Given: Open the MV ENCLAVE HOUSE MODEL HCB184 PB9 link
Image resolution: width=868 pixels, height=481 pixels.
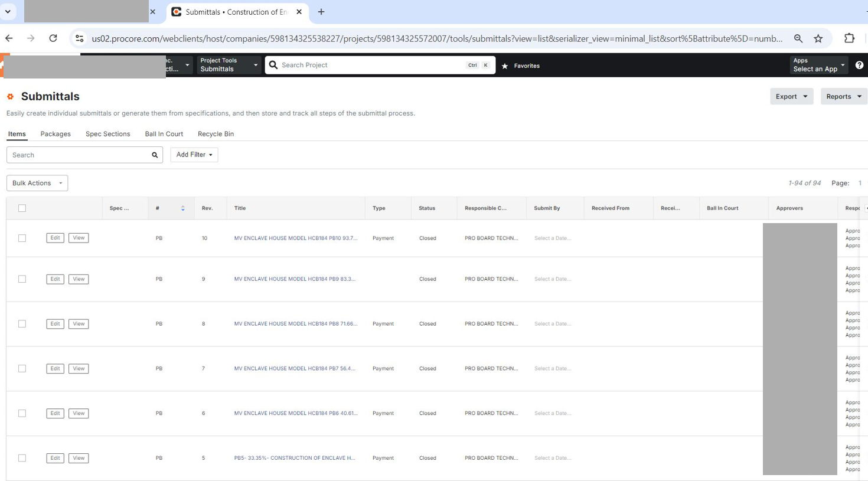Looking at the screenshot, I should 295,279.
